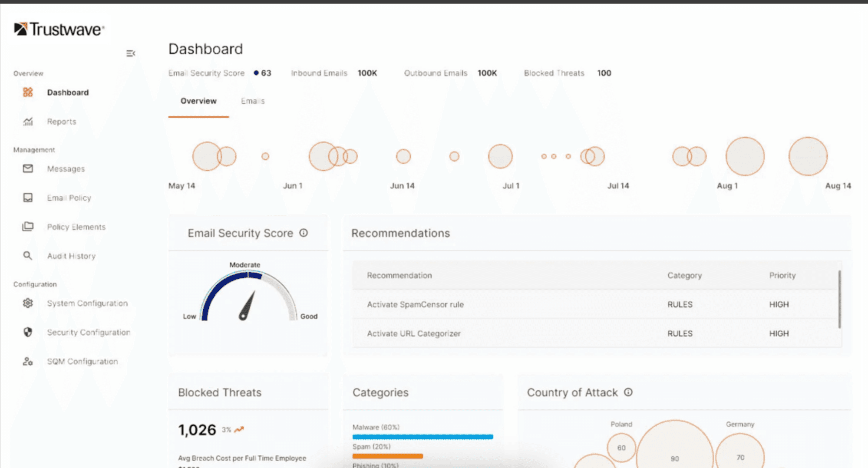
Task: Click the Spam (20%) category bar
Action: 388,456
